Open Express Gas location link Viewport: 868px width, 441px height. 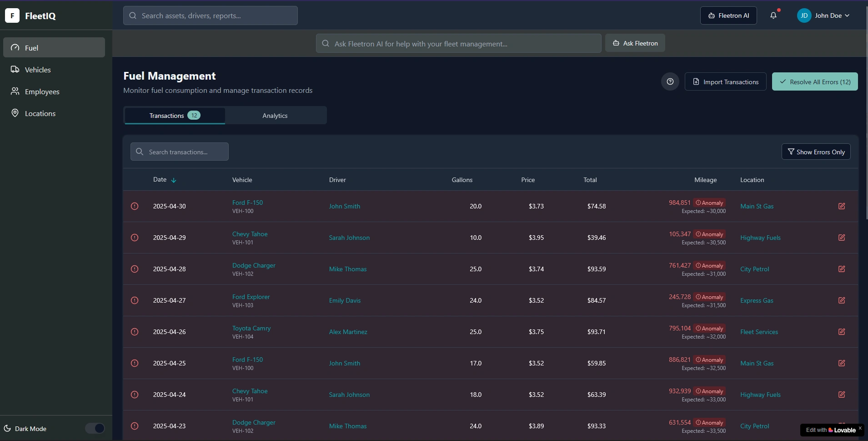tap(757, 300)
